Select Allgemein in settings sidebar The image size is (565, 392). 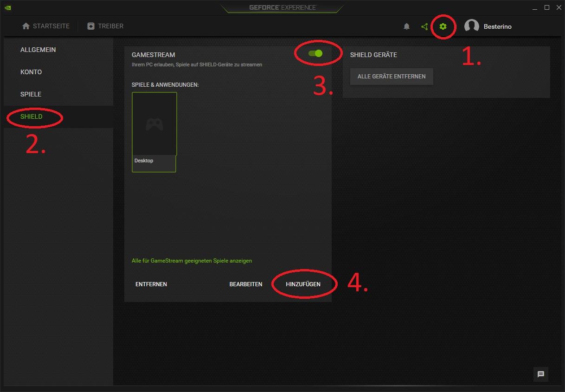(58, 50)
